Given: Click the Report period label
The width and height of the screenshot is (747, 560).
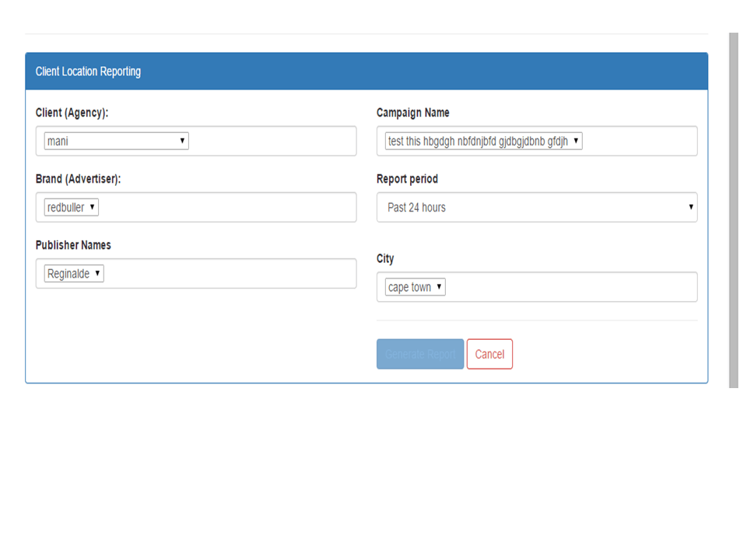Looking at the screenshot, I should (x=408, y=178).
